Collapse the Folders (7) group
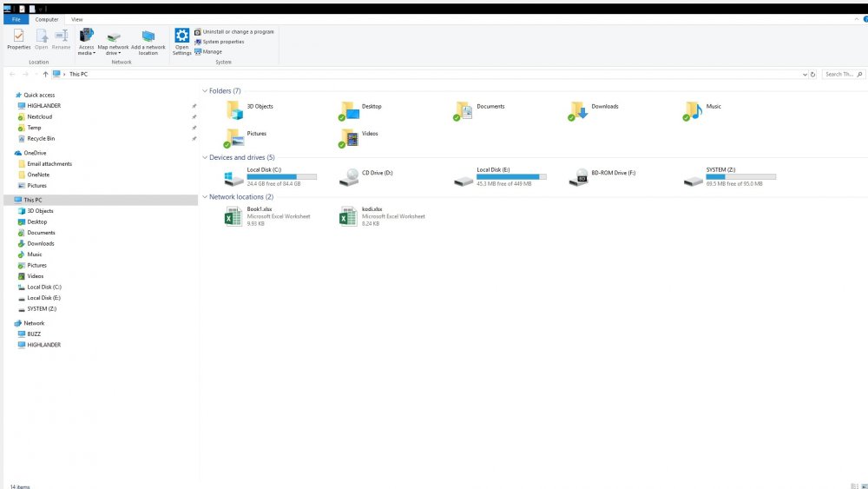 (x=205, y=91)
